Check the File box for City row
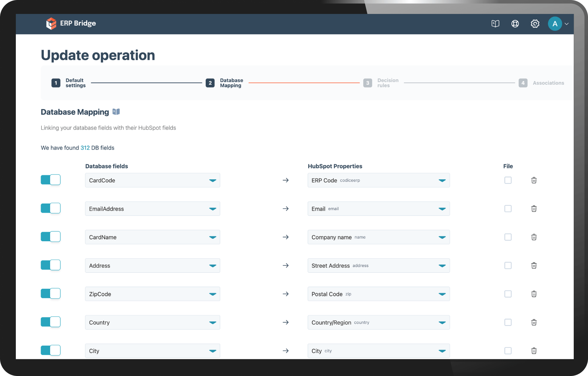This screenshot has height=376, width=588. (x=508, y=351)
